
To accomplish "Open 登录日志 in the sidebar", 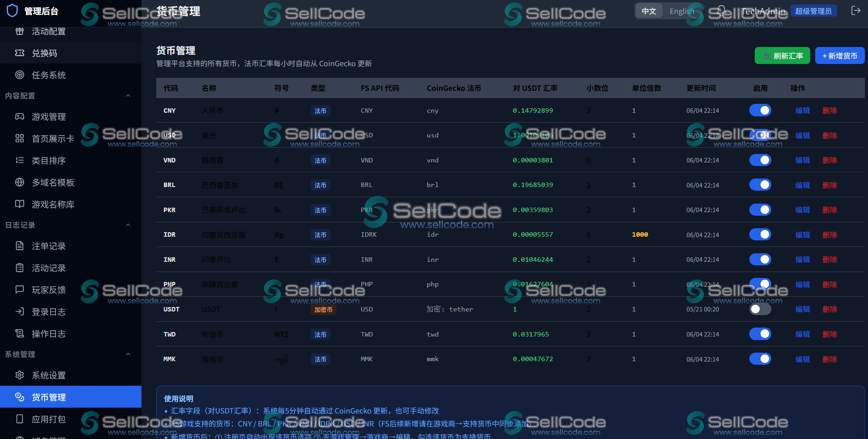I will click(x=71, y=311).
